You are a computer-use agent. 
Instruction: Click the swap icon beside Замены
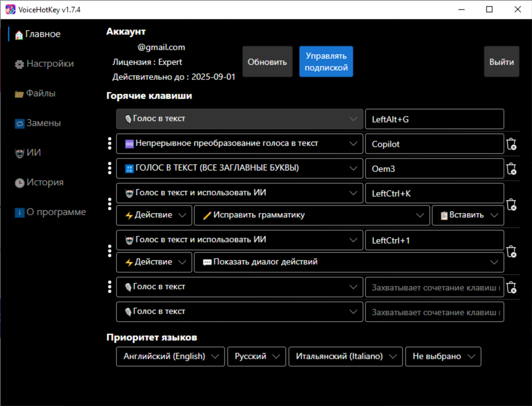[19, 124]
